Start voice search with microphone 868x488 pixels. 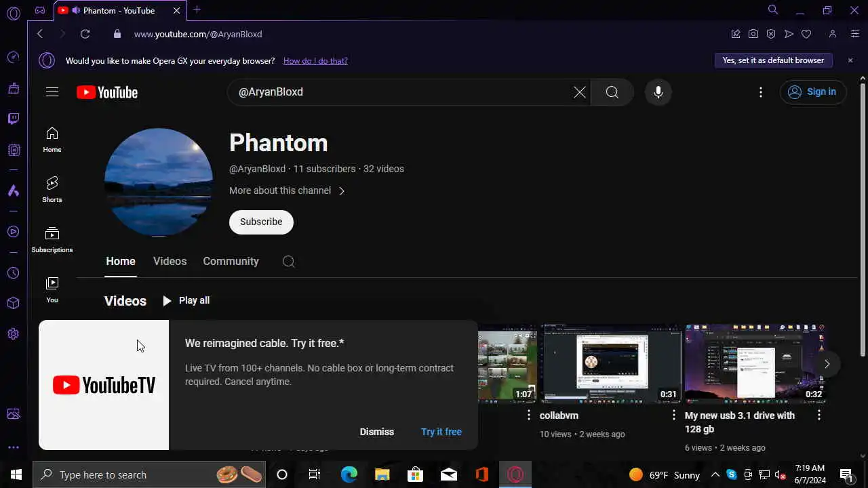tap(658, 92)
